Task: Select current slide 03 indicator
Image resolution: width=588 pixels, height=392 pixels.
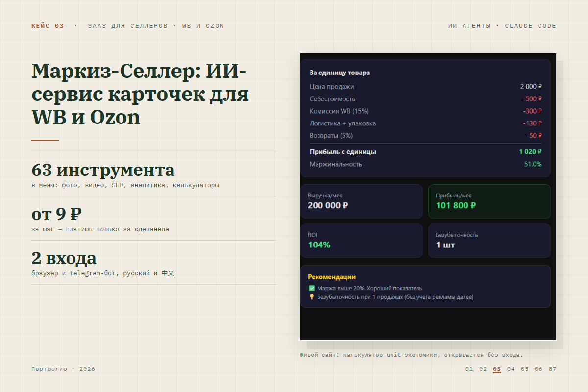Action: tap(497, 369)
